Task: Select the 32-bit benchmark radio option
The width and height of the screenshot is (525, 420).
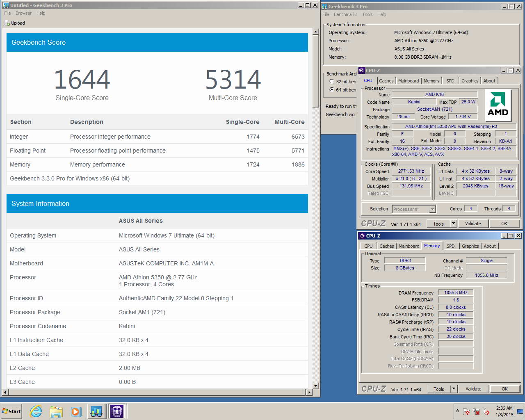Action: (x=332, y=81)
